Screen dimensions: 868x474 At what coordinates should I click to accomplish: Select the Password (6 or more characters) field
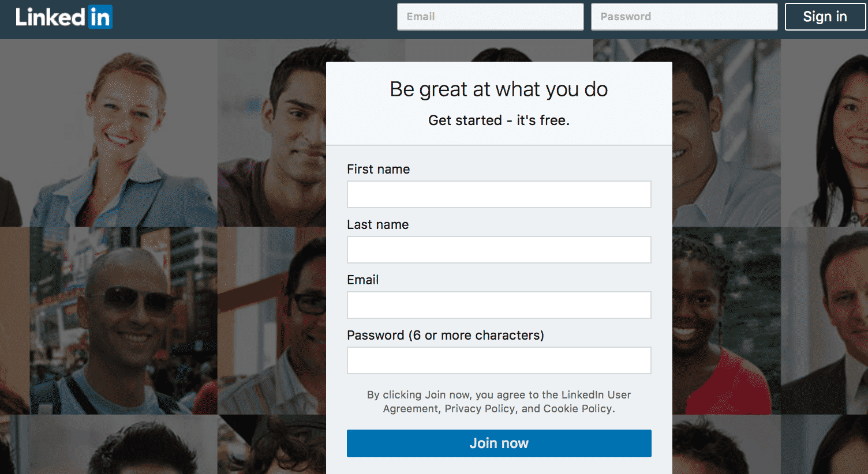[x=499, y=360]
